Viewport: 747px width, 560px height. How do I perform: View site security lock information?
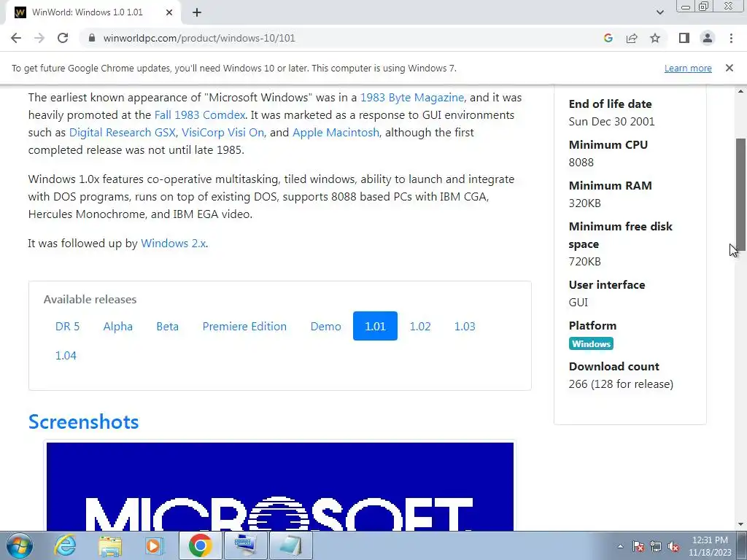92,38
